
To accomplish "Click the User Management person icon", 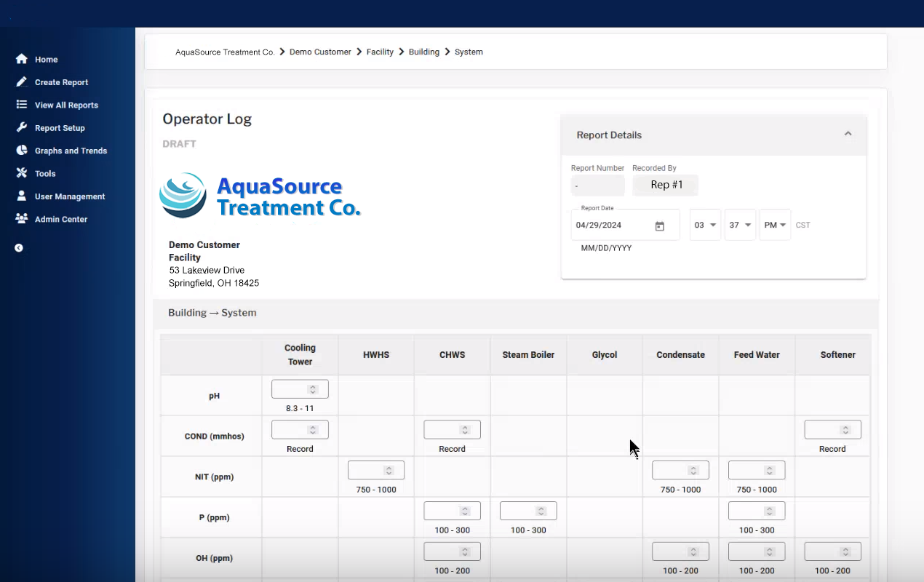I will (22, 196).
